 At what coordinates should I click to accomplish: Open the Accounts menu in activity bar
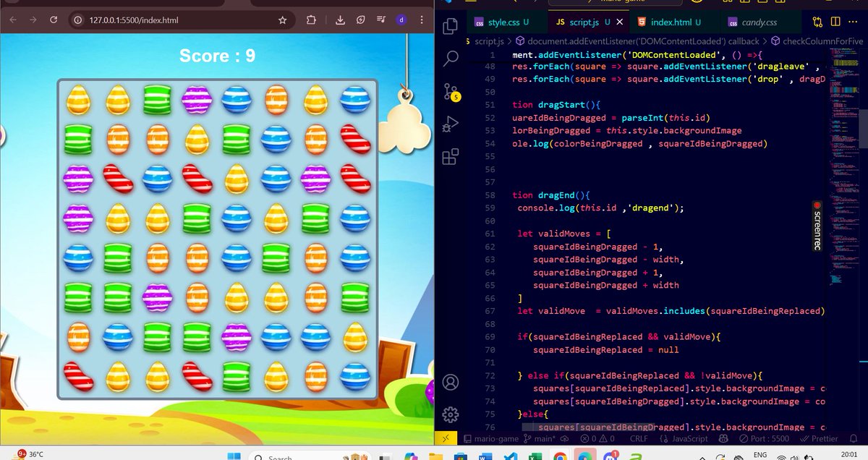[x=450, y=382]
